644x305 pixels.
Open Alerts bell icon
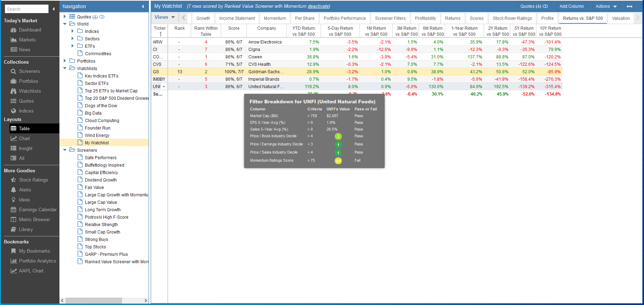click(x=14, y=190)
